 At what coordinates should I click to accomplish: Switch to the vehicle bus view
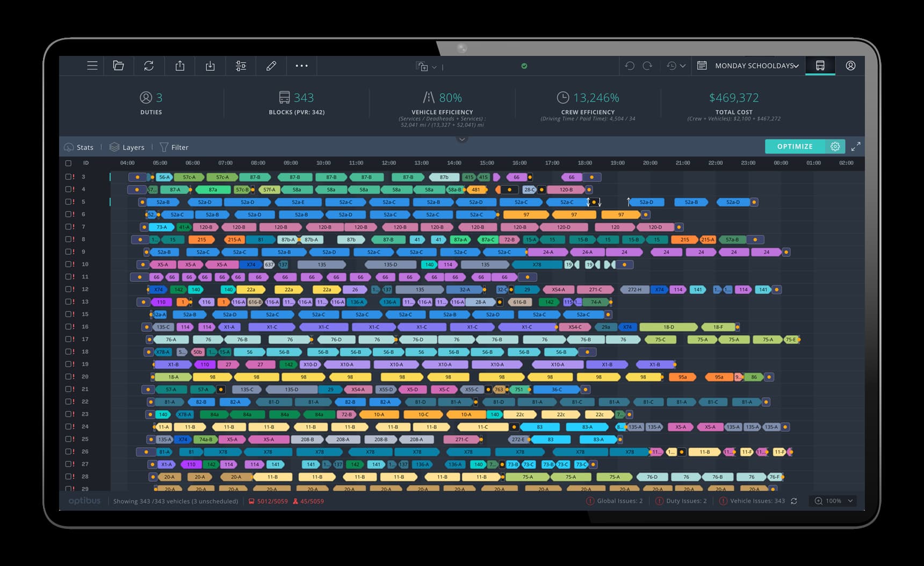click(820, 66)
